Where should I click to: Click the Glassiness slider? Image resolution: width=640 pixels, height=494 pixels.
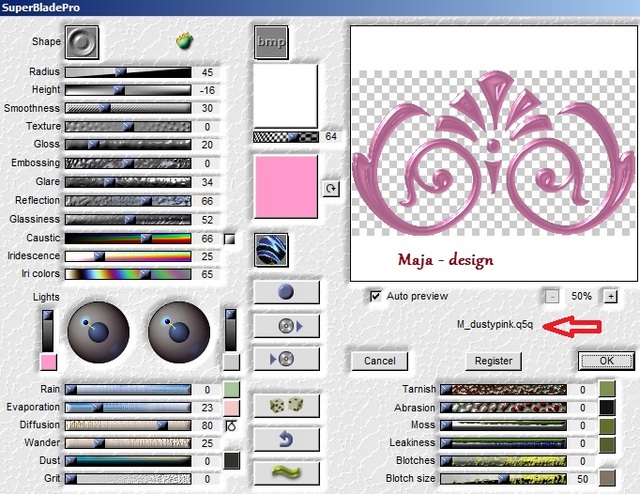point(128,220)
